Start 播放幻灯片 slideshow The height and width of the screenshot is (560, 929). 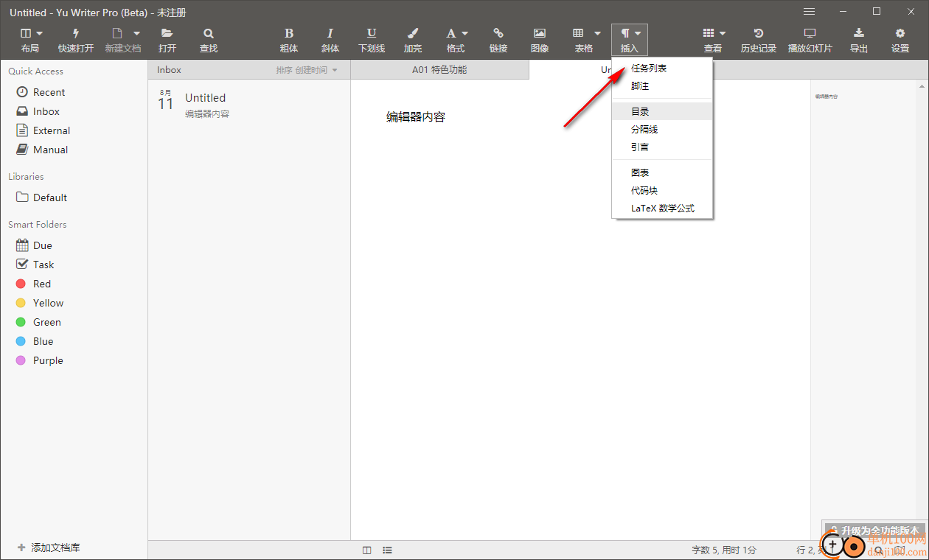click(x=810, y=40)
